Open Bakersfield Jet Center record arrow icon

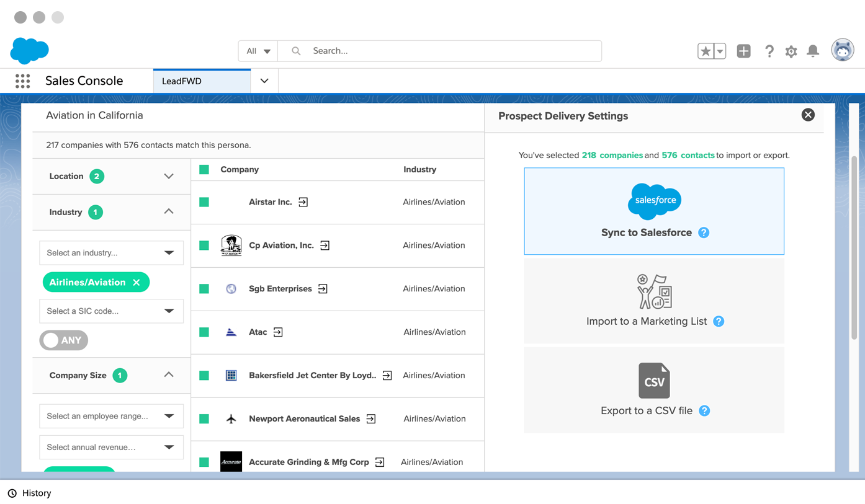point(387,376)
